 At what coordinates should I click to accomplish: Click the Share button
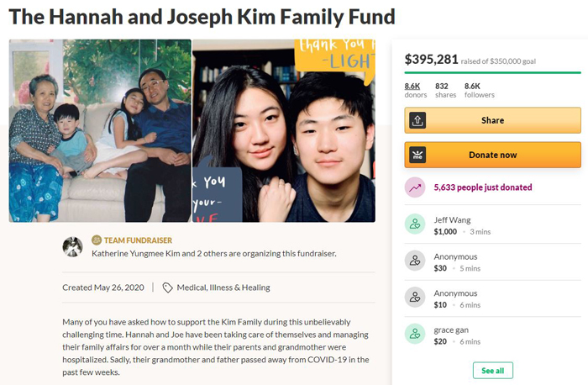click(x=492, y=120)
